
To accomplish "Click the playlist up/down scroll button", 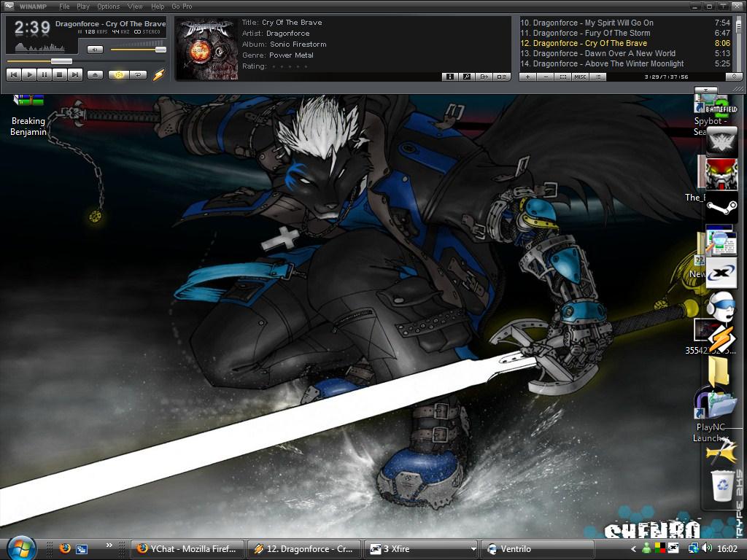I will [734, 76].
